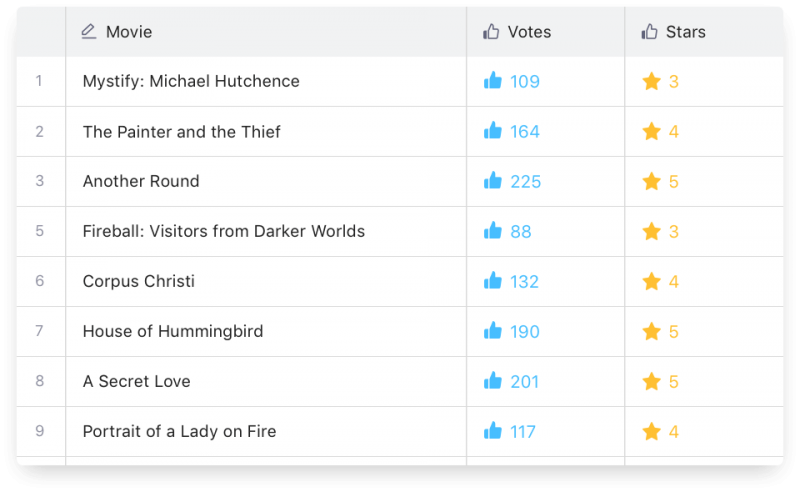Click the star icon for Corpus Christi
The image size is (800, 492).
652,281
